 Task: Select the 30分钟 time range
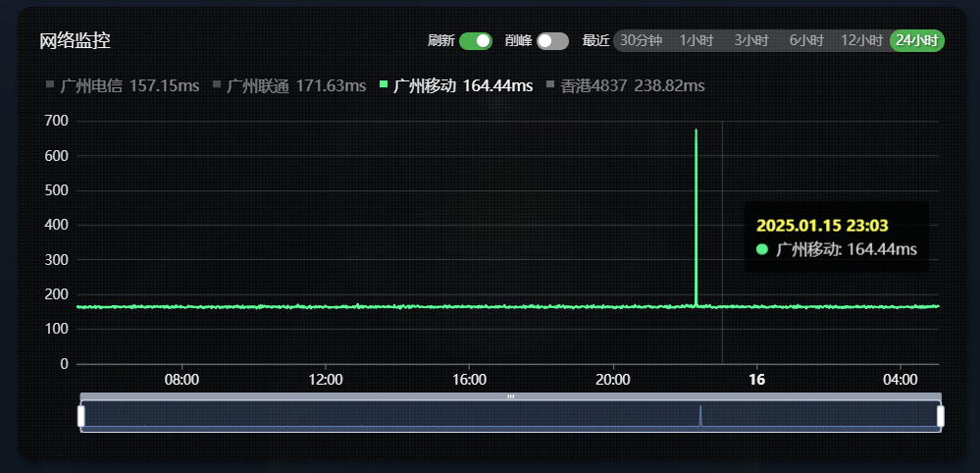coord(641,40)
